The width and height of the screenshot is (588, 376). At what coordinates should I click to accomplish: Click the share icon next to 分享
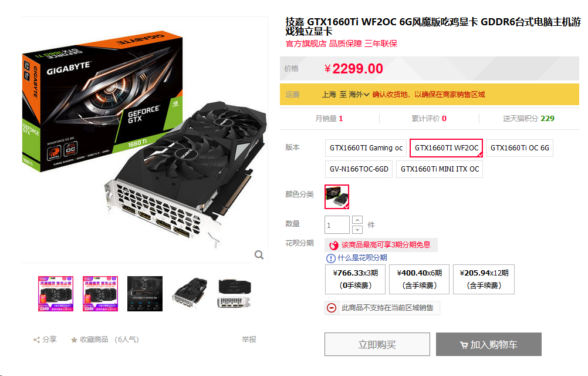click(36, 340)
